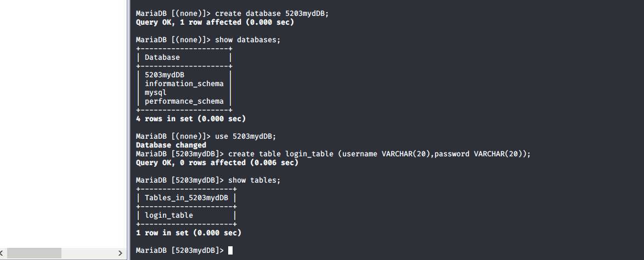Click the 'Database changed' message

pos(171,145)
